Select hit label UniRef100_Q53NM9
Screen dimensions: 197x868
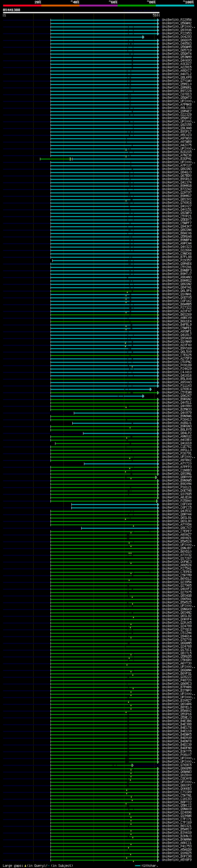(177, 57)
